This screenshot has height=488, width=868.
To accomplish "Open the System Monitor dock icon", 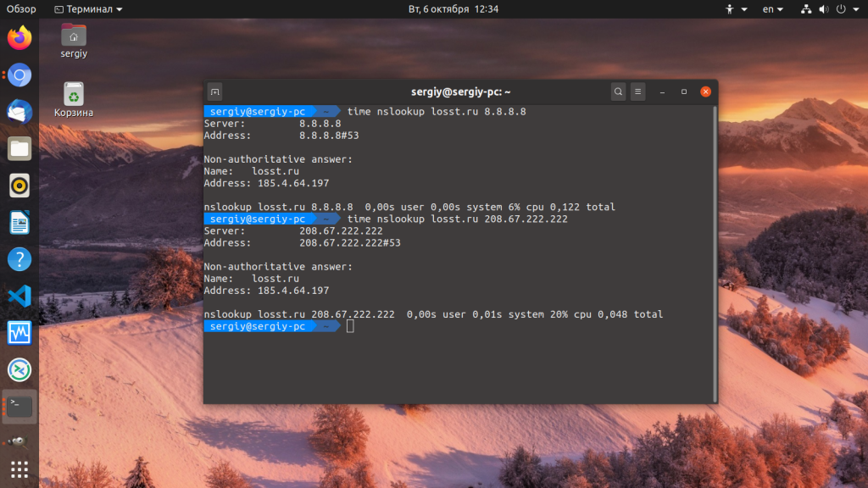I will pyautogui.click(x=19, y=333).
